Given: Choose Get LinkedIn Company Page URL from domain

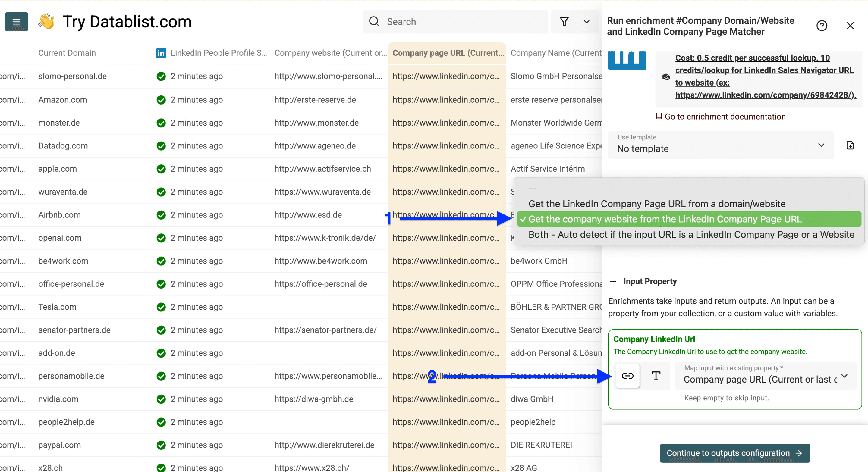Looking at the screenshot, I should pyautogui.click(x=689, y=204).
